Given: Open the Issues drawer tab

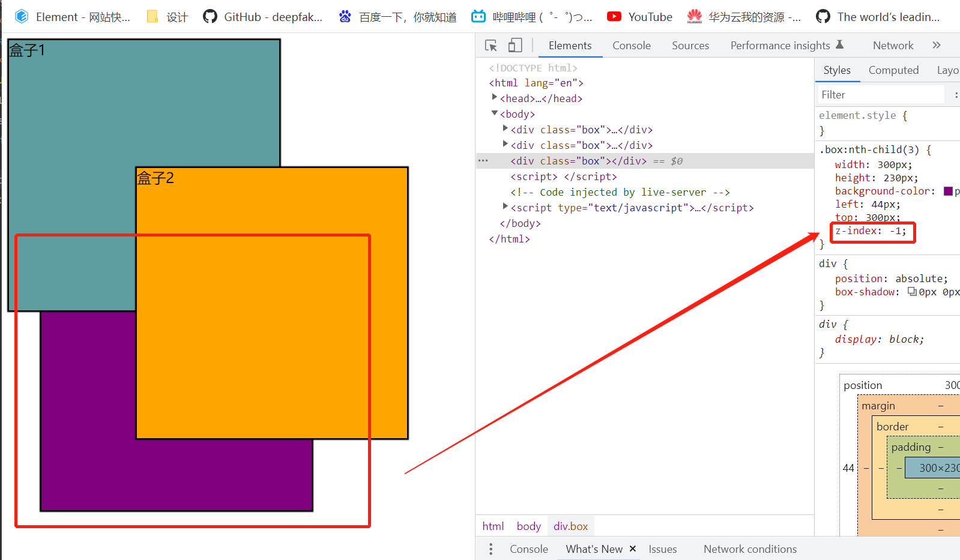Looking at the screenshot, I should 663,549.
